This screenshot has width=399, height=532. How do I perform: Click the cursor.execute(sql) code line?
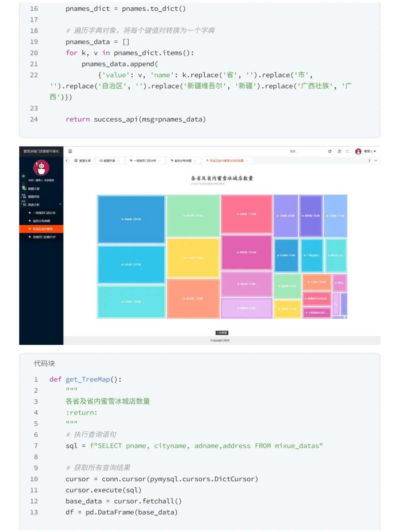103,490
